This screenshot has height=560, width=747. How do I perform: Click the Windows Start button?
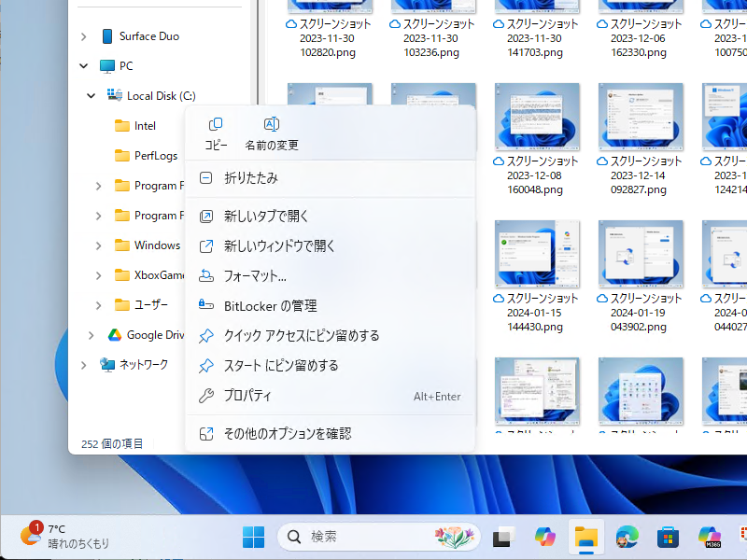pos(253,537)
